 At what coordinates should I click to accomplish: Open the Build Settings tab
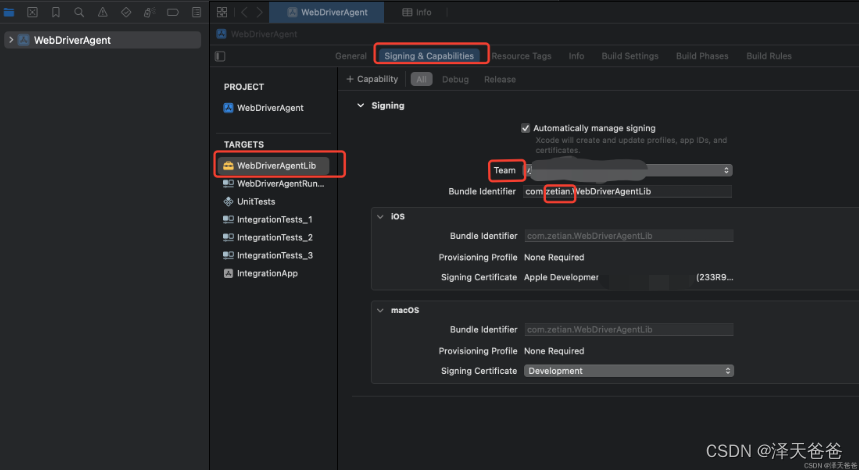630,56
